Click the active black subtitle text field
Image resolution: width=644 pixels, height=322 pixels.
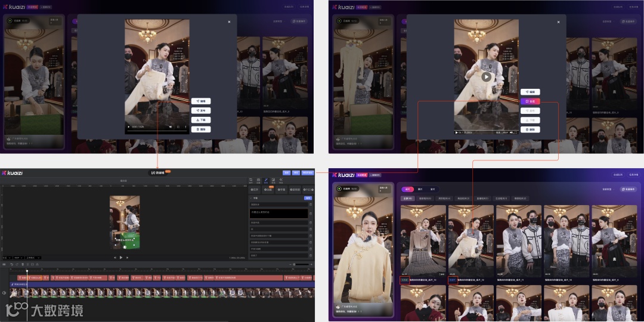click(x=279, y=213)
